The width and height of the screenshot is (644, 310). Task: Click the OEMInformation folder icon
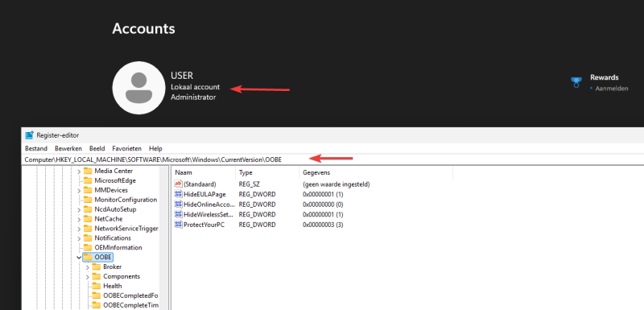coord(88,247)
